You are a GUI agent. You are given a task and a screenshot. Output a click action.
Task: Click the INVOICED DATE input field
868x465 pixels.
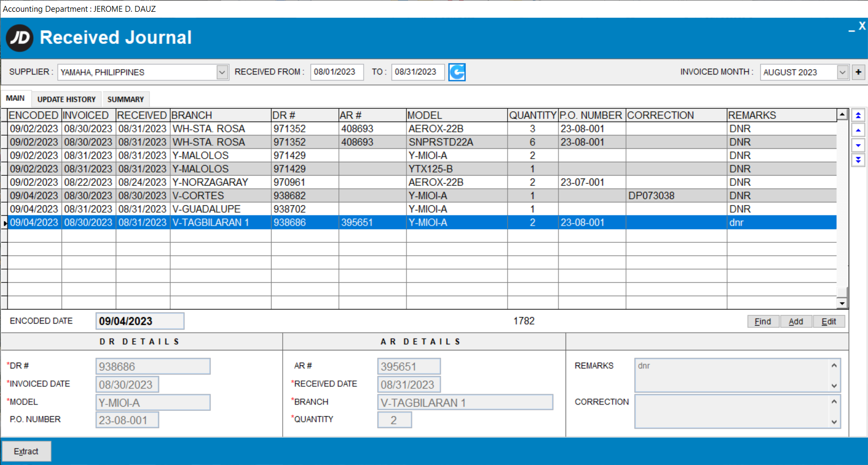pyautogui.click(x=127, y=385)
